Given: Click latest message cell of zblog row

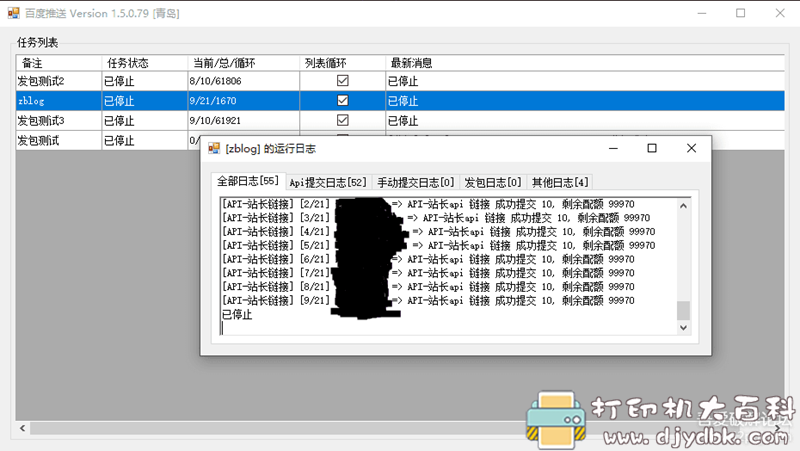Looking at the screenshot, I should click(585, 101).
